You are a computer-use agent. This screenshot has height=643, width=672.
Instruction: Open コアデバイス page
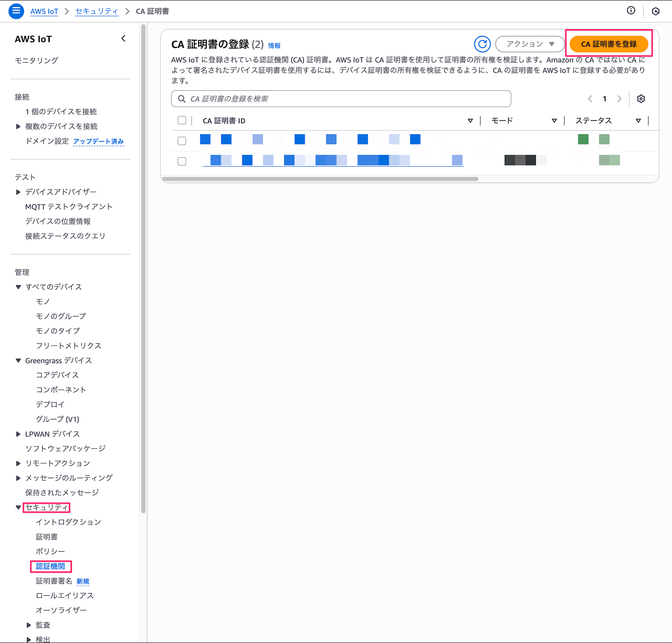point(57,375)
